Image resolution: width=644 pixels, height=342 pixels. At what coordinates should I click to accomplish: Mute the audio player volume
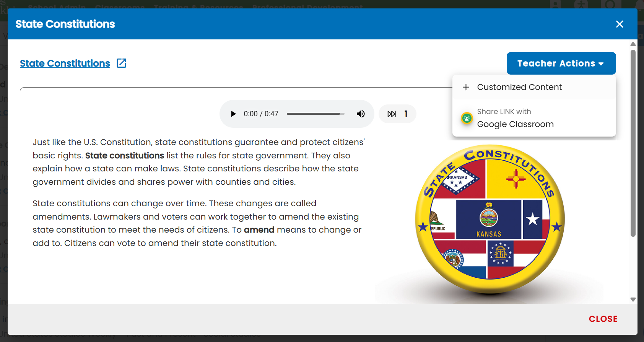point(361,114)
